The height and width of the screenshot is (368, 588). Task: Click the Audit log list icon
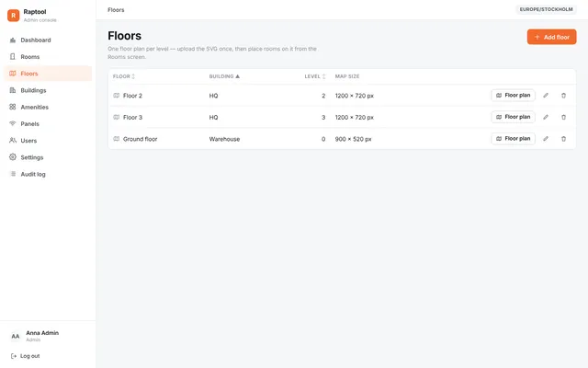pyautogui.click(x=13, y=174)
